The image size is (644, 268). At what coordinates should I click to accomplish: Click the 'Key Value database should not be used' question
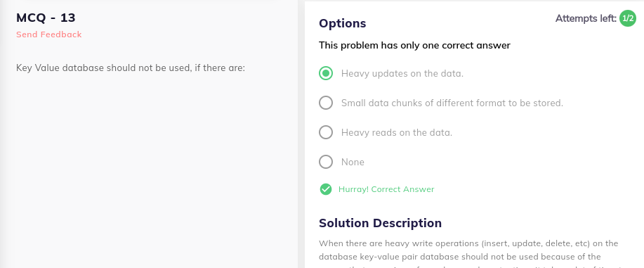[131, 68]
